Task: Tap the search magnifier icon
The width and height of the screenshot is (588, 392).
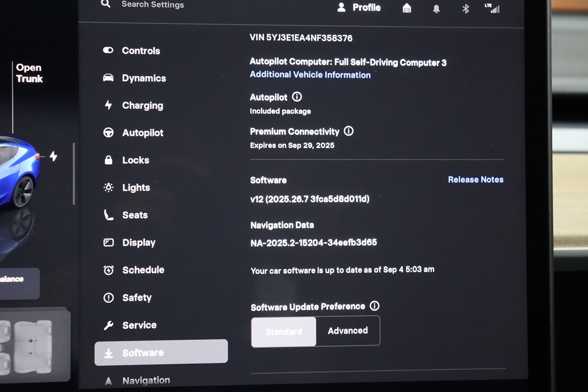Action: click(x=105, y=4)
